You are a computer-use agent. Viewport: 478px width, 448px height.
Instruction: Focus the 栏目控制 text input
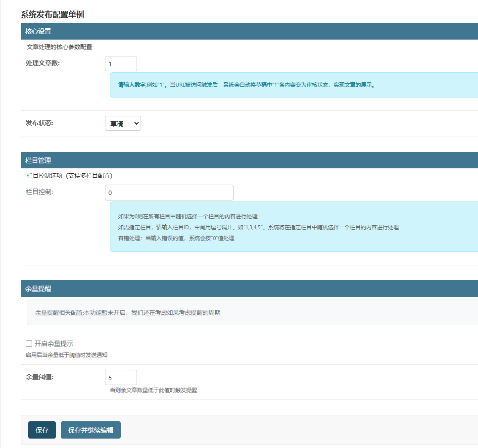(x=169, y=193)
